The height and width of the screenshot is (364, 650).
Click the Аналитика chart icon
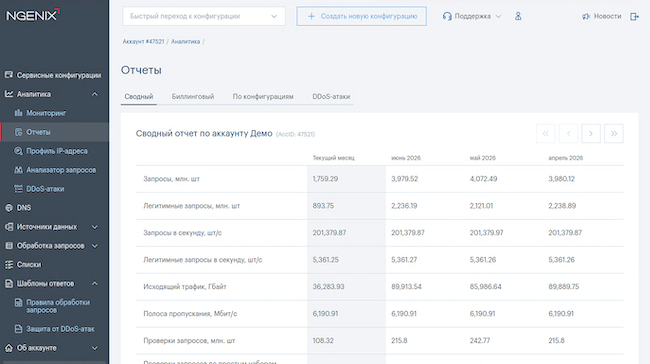click(x=9, y=94)
